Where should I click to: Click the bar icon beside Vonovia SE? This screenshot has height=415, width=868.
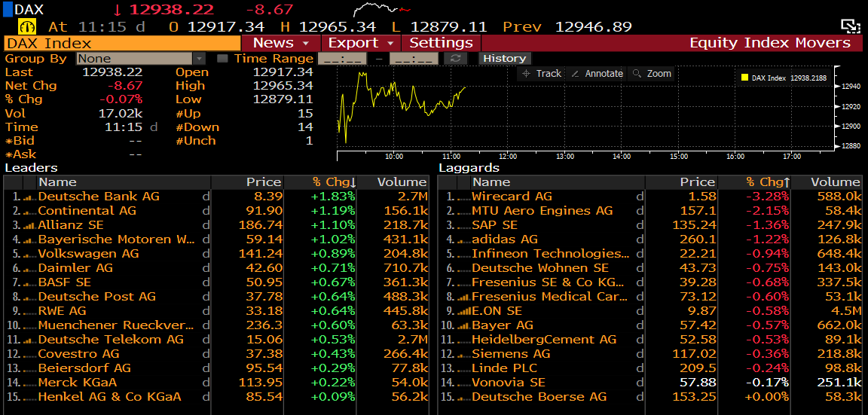tap(463, 383)
